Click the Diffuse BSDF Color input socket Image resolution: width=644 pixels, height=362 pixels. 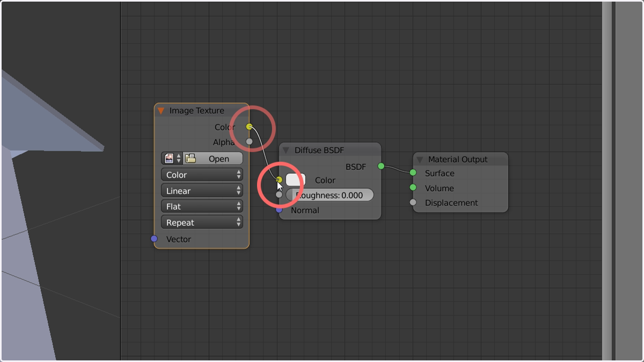pyautogui.click(x=279, y=180)
